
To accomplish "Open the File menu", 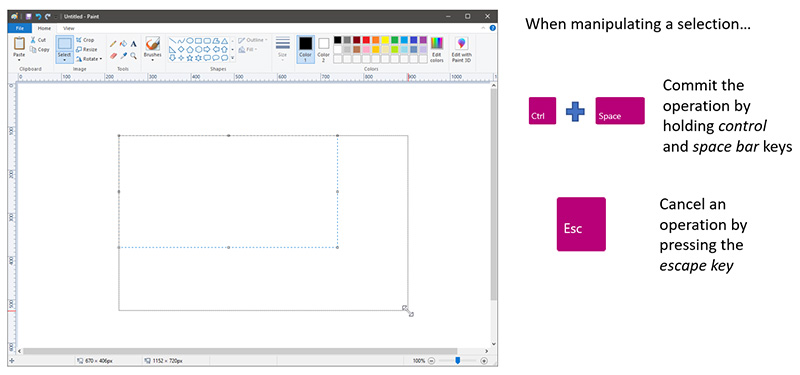I will (20, 29).
